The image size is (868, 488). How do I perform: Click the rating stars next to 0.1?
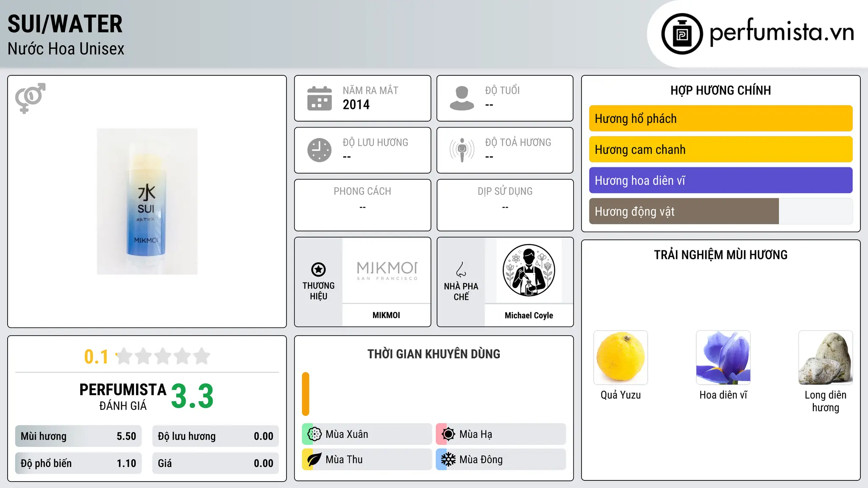tap(163, 356)
